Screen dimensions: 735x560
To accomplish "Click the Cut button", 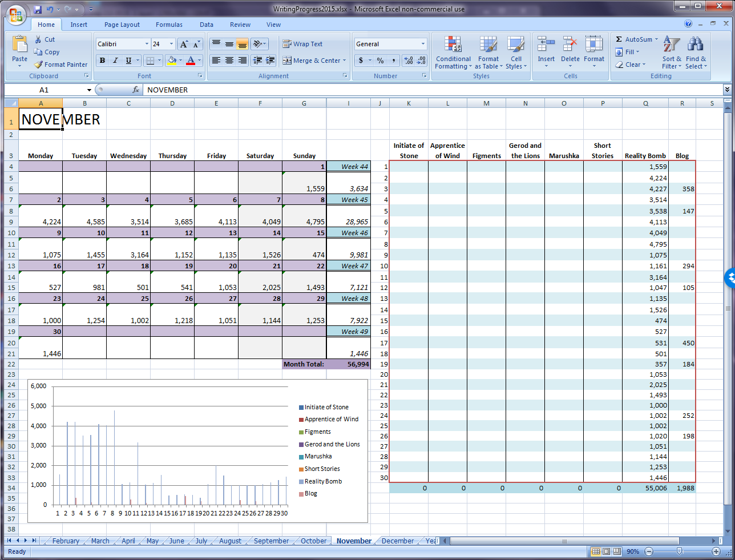I will [45, 39].
